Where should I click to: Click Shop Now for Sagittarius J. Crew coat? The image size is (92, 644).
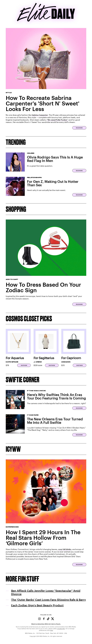click(52, 365)
